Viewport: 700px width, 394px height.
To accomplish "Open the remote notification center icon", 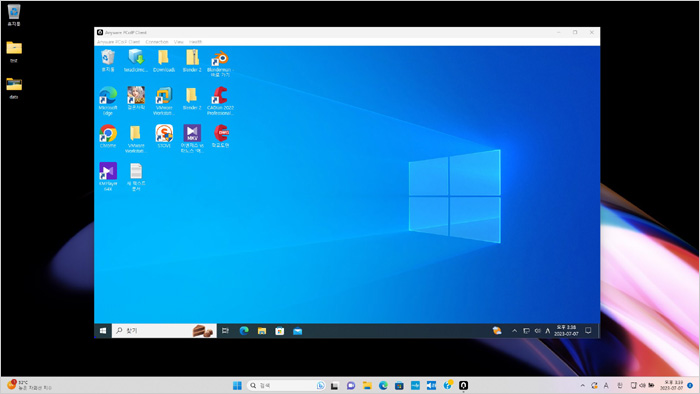I will tap(588, 331).
